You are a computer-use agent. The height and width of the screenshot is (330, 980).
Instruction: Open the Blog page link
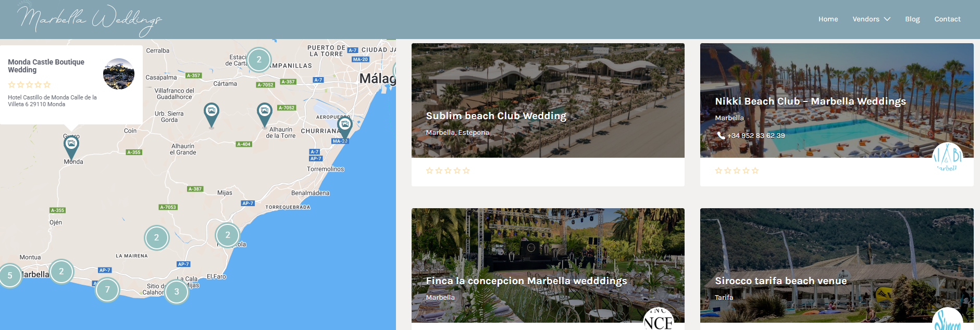coord(912,19)
